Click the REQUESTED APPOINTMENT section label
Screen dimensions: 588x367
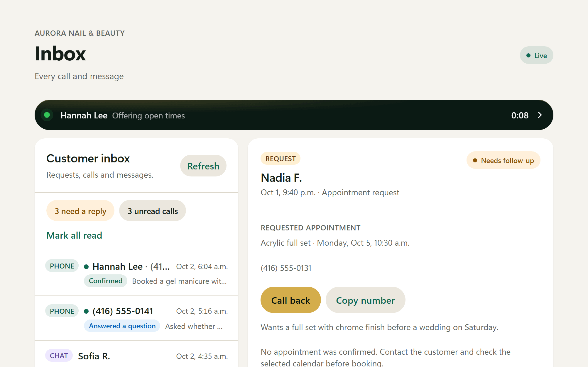click(x=310, y=228)
